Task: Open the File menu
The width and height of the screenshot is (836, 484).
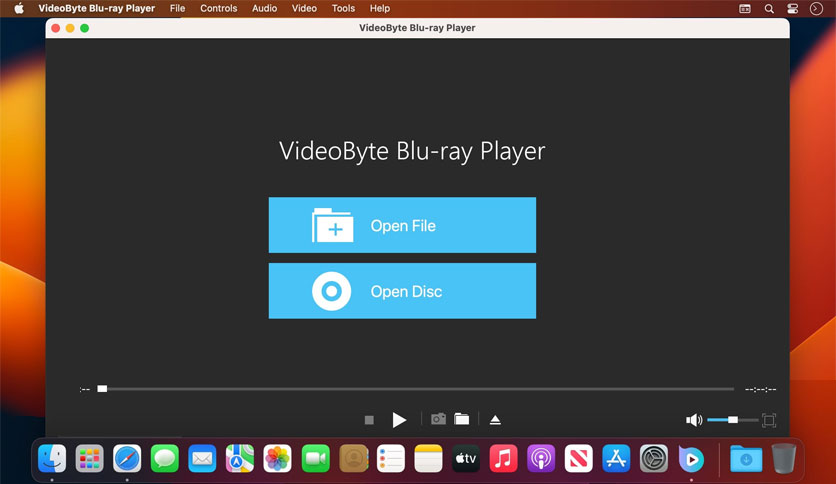Action: [x=178, y=9]
